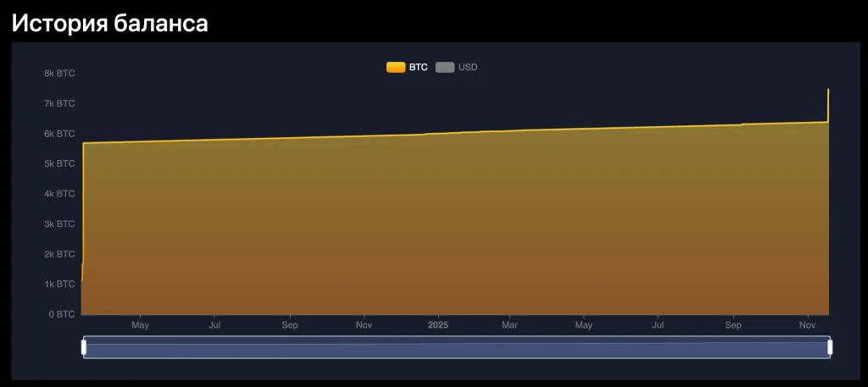Click the 2025 label on time axis
This screenshot has width=868, height=387.
pos(438,325)
